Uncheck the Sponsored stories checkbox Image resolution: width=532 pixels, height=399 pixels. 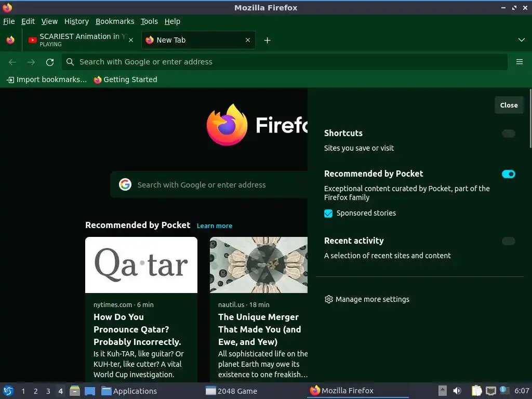328,214
